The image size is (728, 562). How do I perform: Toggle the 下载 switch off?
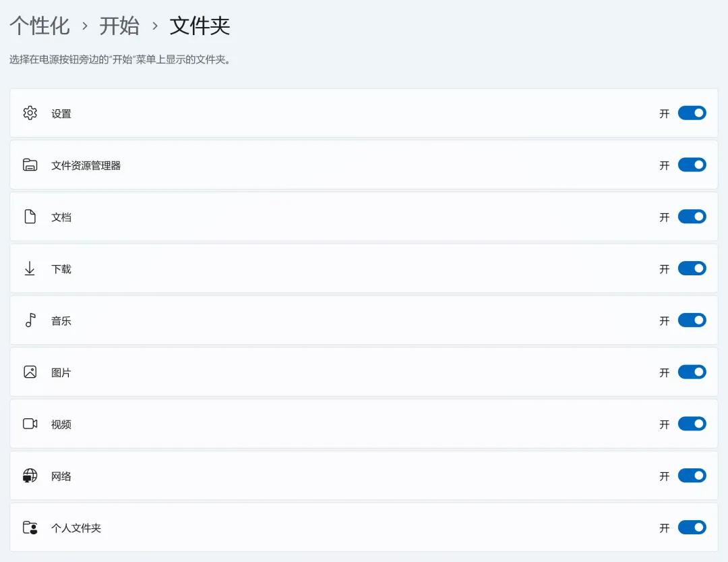tap(692, 269)
